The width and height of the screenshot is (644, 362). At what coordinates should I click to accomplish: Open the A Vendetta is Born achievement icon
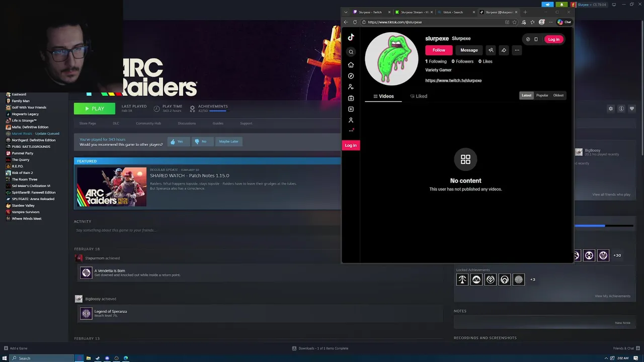[86, 273]
